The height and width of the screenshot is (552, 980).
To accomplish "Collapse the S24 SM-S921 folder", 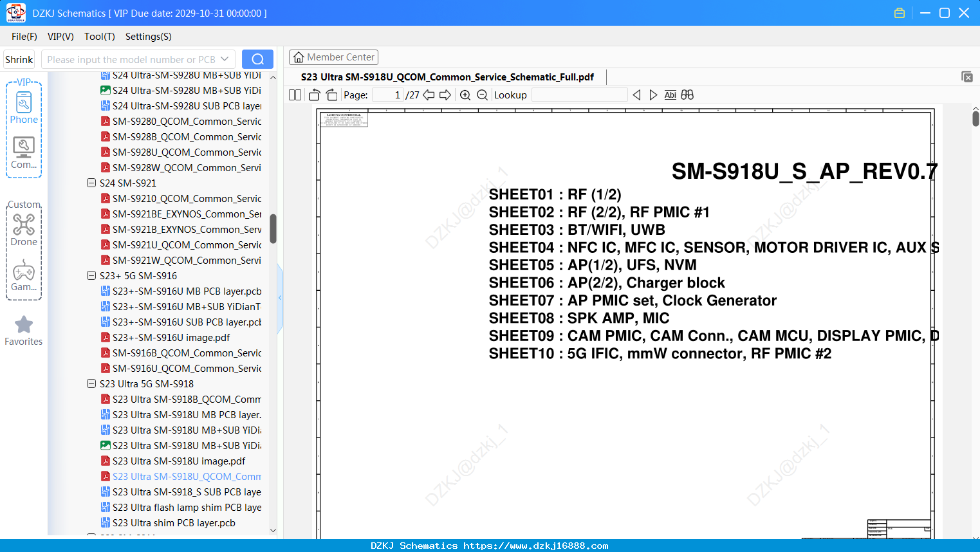I will point(91,183).
